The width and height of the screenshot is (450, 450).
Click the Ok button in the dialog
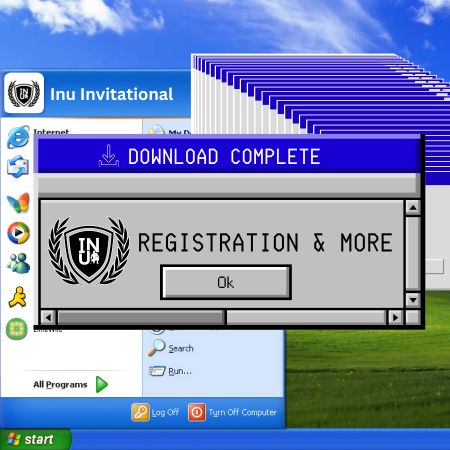pyautogui.click(x=226, y=282)
